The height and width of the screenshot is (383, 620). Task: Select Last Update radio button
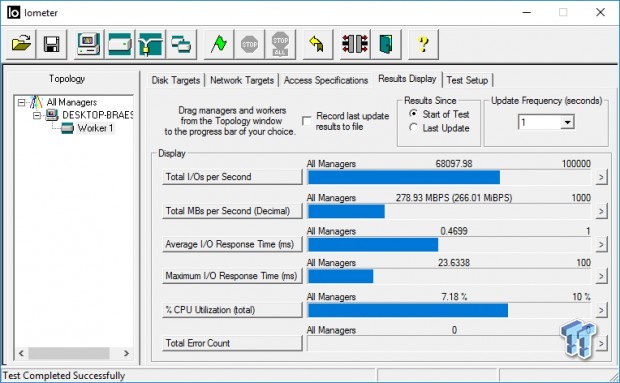(413, 128)
